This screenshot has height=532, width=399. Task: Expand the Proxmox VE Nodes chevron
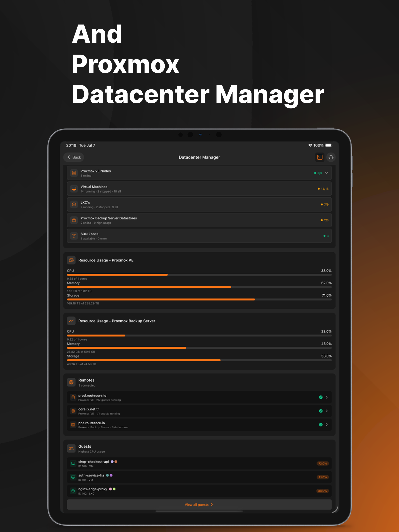click(327, 173)
